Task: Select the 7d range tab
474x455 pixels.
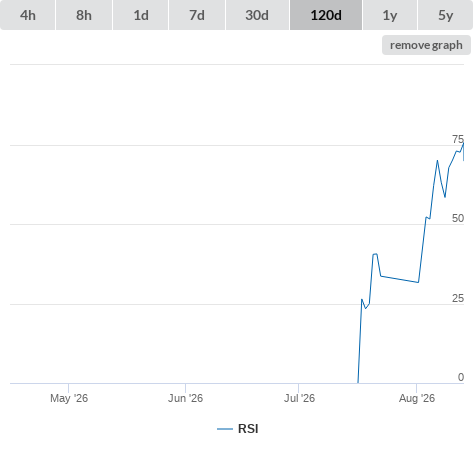Action: (197, 15)
